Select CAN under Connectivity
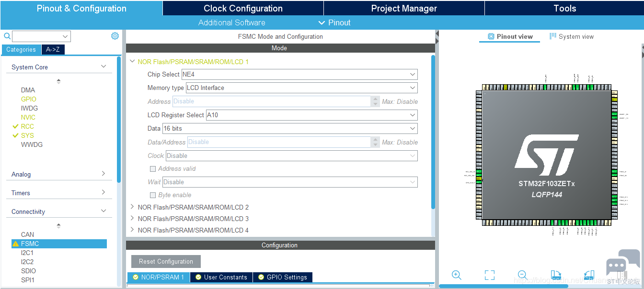Image resolution: width=644 pixels, height=289 pixels. [x=27, y=234]
